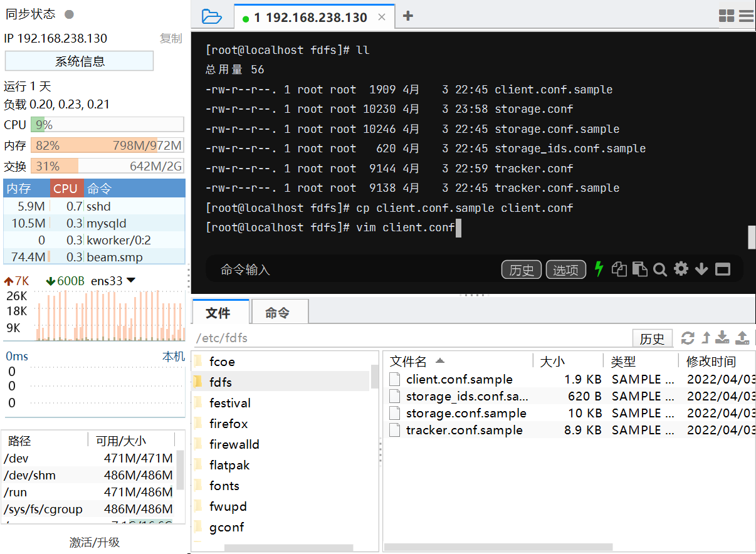756x554 pixels.
Task: Click the download file icon
Action: [723, 338]
